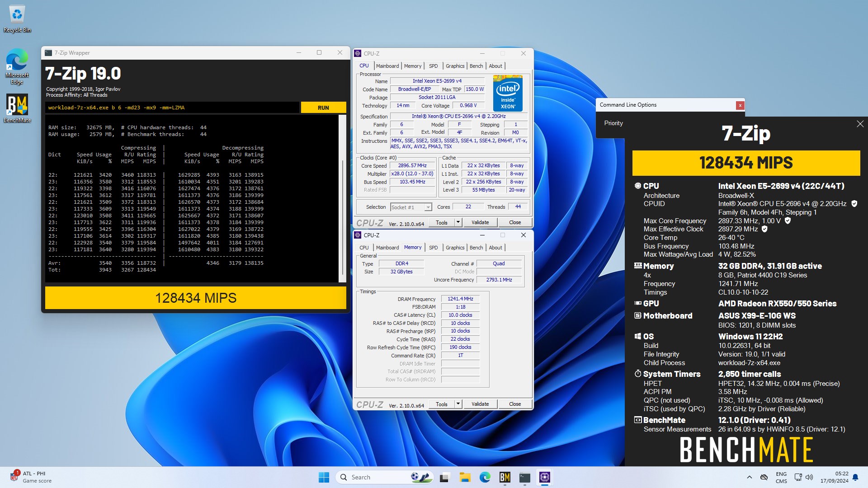
Task: Click Close button in the memory-timings CPU-Z window
Action: [515, 404]
